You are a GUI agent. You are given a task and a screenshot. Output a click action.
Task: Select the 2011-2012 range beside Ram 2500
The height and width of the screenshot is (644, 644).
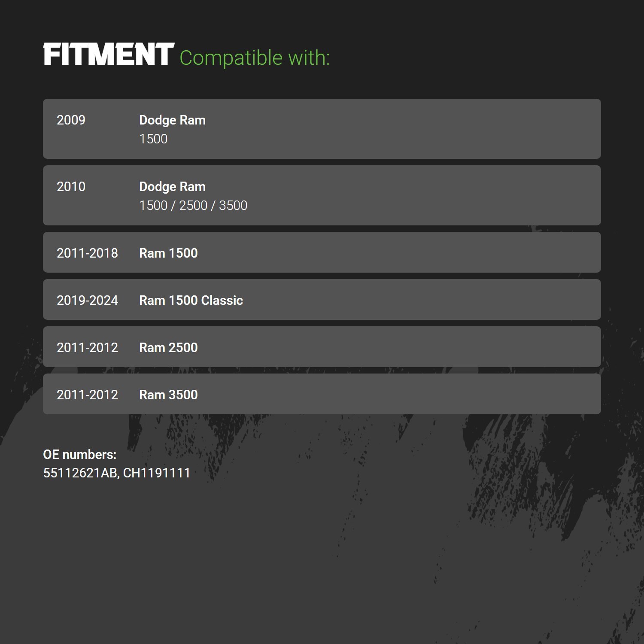(x=87, y=348)
